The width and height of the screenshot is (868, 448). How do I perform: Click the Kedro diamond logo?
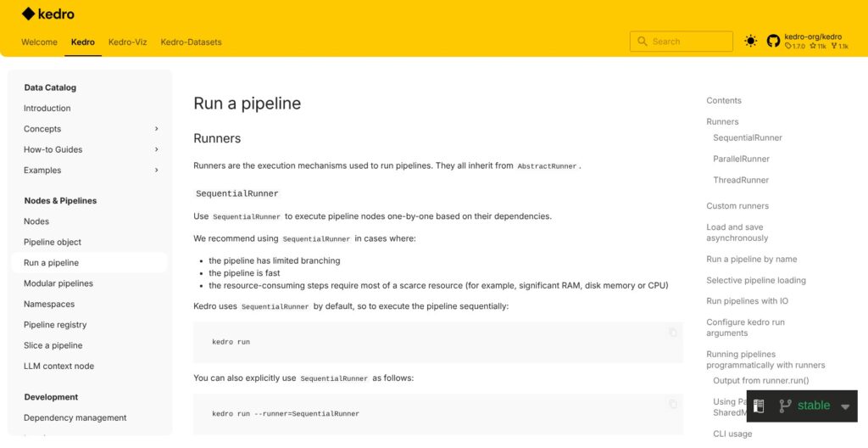pyautogui.click(x=28, y=14)
